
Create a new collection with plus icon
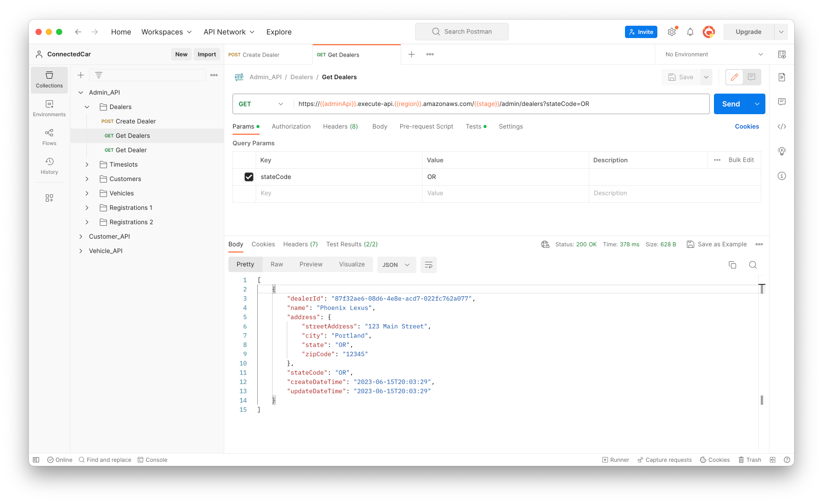81,75
